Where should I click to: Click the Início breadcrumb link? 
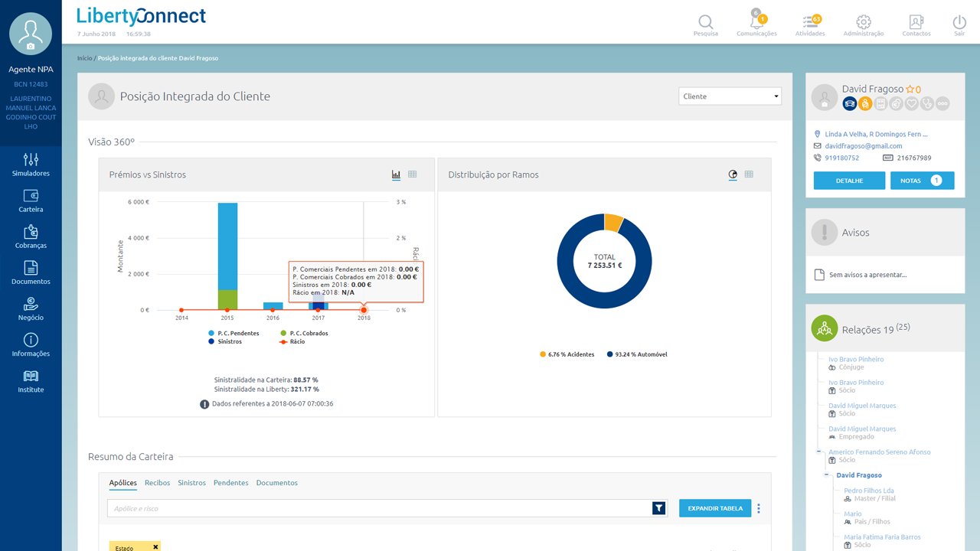pyautogui.click(x=84, y=58)
